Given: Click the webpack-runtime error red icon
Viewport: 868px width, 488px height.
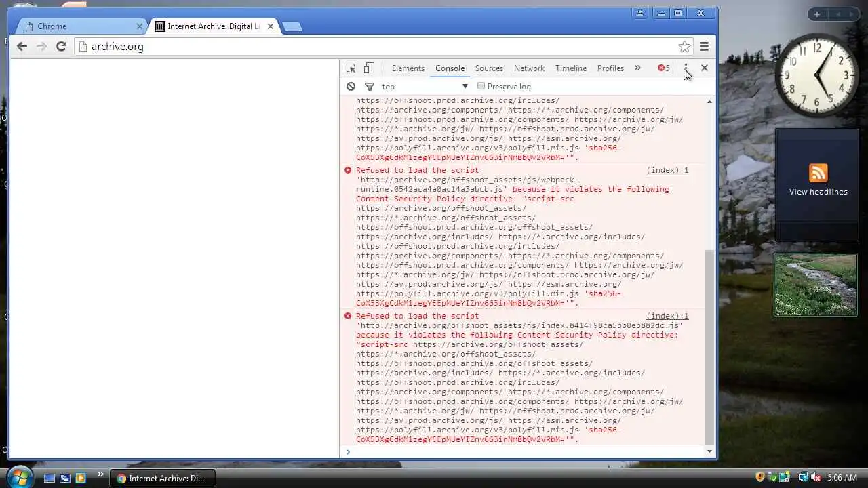Looking at the screenshot, I should point(348,170).
